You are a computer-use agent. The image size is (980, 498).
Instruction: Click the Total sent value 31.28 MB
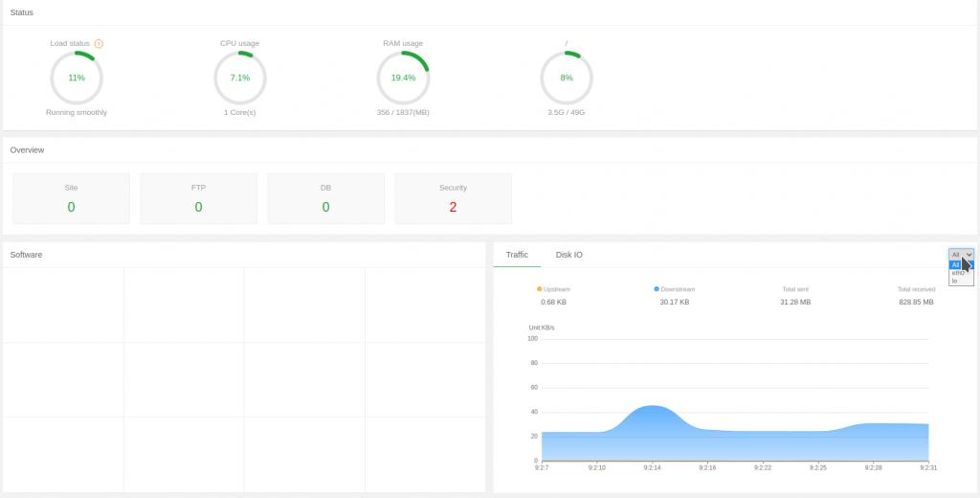795,303
